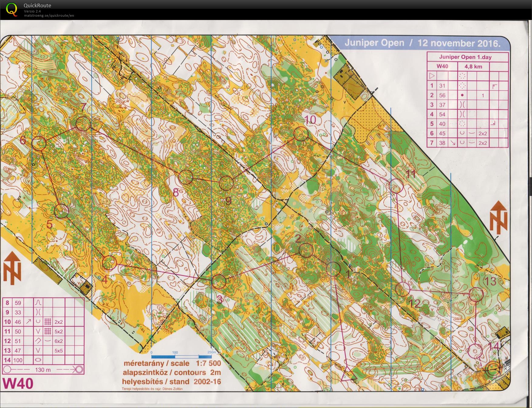This screenshot has height=408, width=532.
Task: Open the matstroeng.se/quickroute/en link
Action: [49, 16]
